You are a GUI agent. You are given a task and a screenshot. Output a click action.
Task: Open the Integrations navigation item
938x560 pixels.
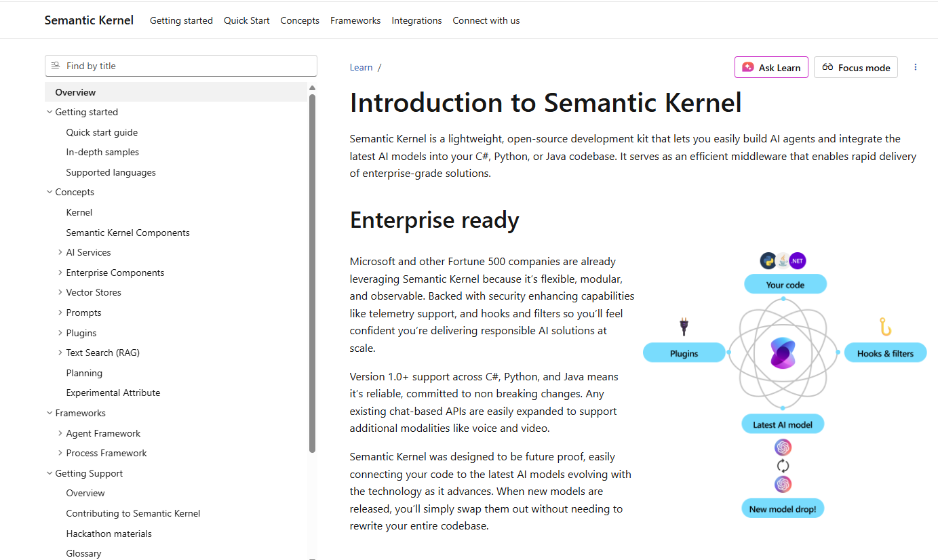click(416, 20)
